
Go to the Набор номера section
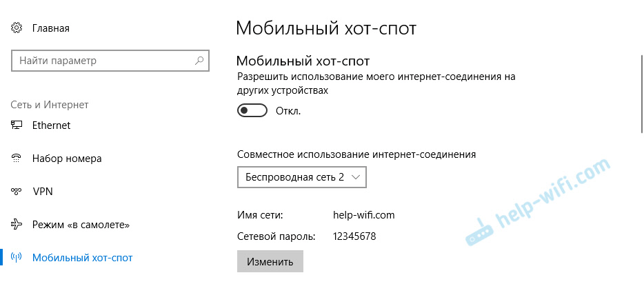coord(67,159)
